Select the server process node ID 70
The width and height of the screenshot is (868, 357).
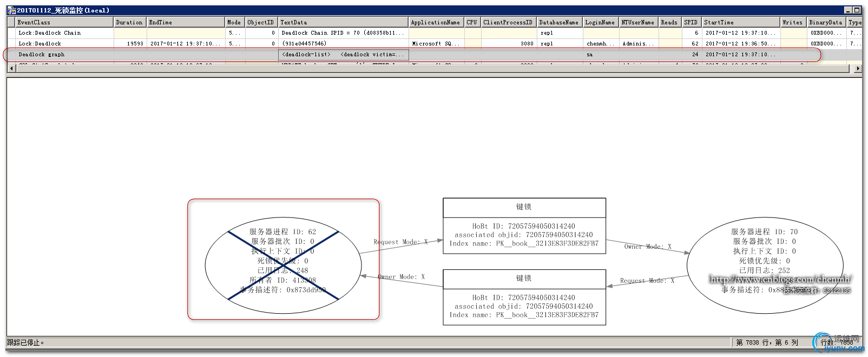tap(765, 265)
